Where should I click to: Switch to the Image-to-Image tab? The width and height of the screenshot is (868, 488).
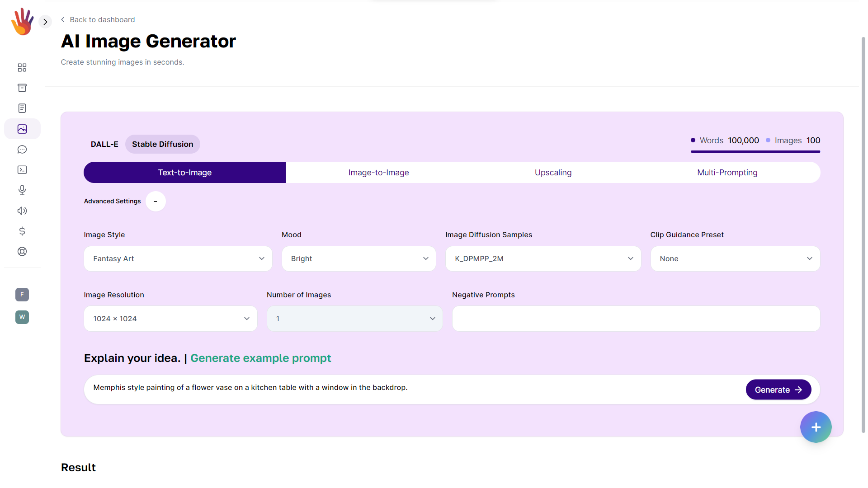coord(378,173)
